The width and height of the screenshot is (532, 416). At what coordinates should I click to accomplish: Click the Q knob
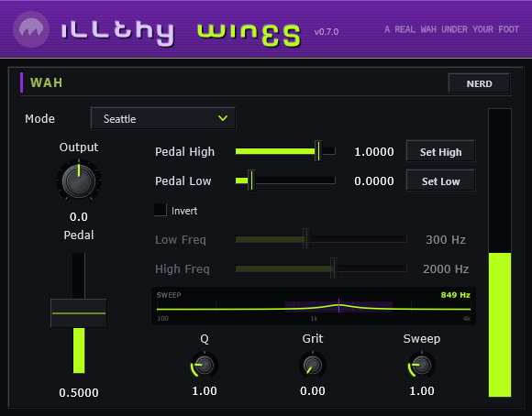(x=205, y=365)
